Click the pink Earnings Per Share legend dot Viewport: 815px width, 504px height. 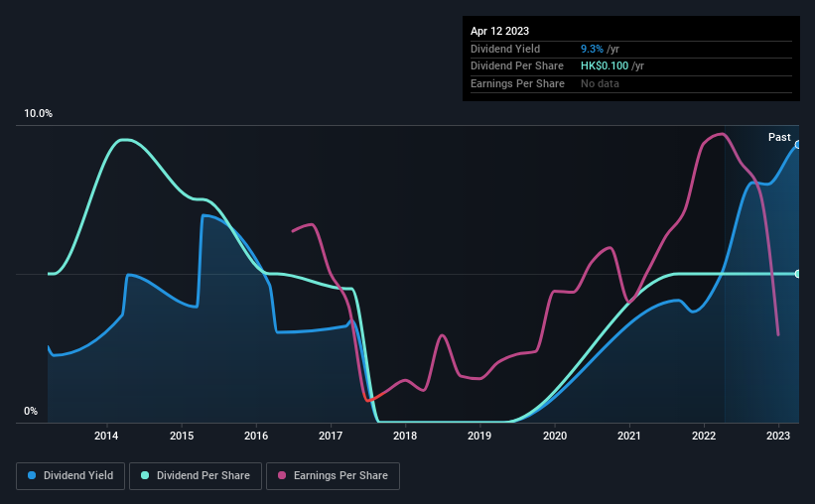tap(282, 475)
